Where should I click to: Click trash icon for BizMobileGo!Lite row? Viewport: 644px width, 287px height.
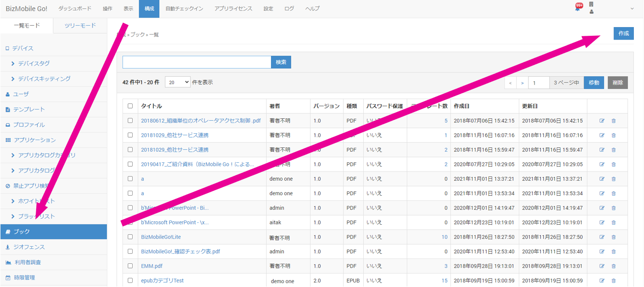coord(614,237)
